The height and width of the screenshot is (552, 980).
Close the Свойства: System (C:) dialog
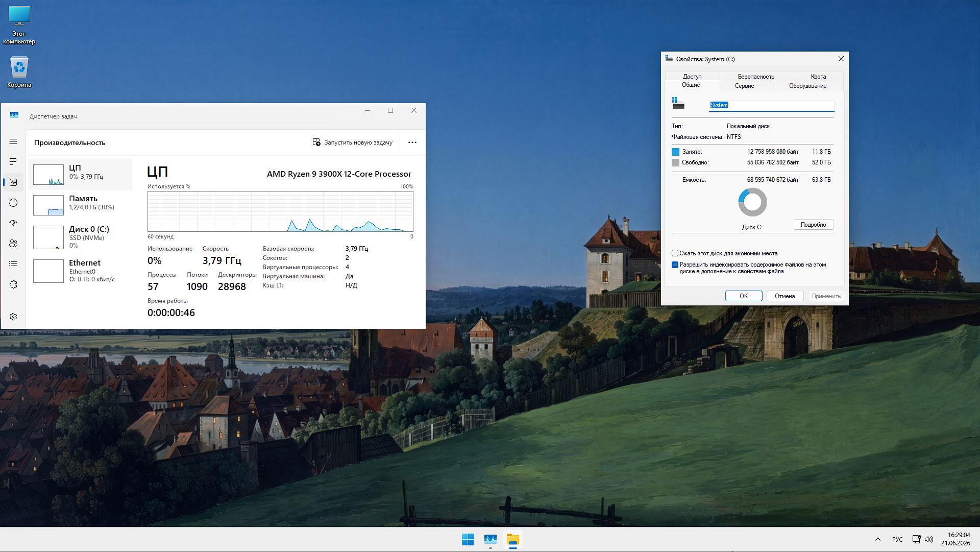tap(841, 59)
